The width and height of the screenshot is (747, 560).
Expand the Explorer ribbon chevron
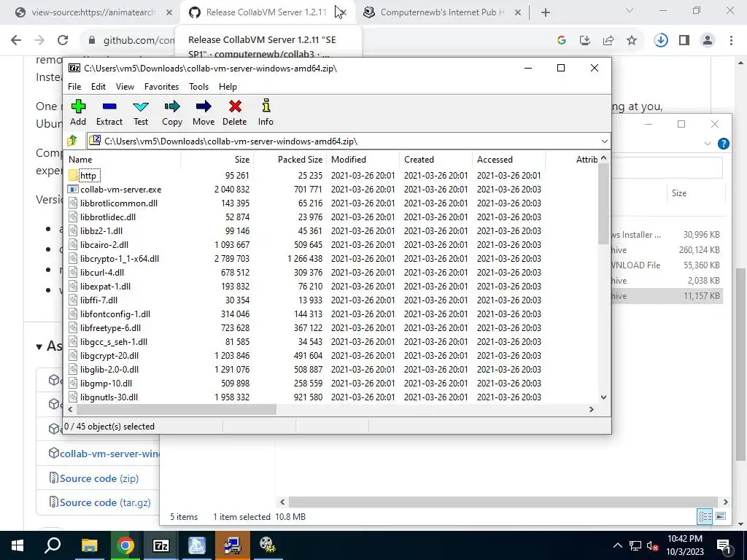[x=708, y=144]
